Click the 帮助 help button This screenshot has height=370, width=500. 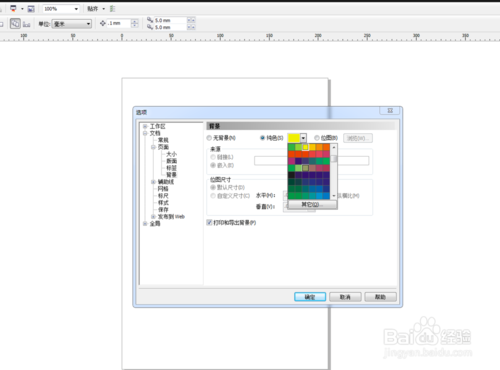coord(380,297)
